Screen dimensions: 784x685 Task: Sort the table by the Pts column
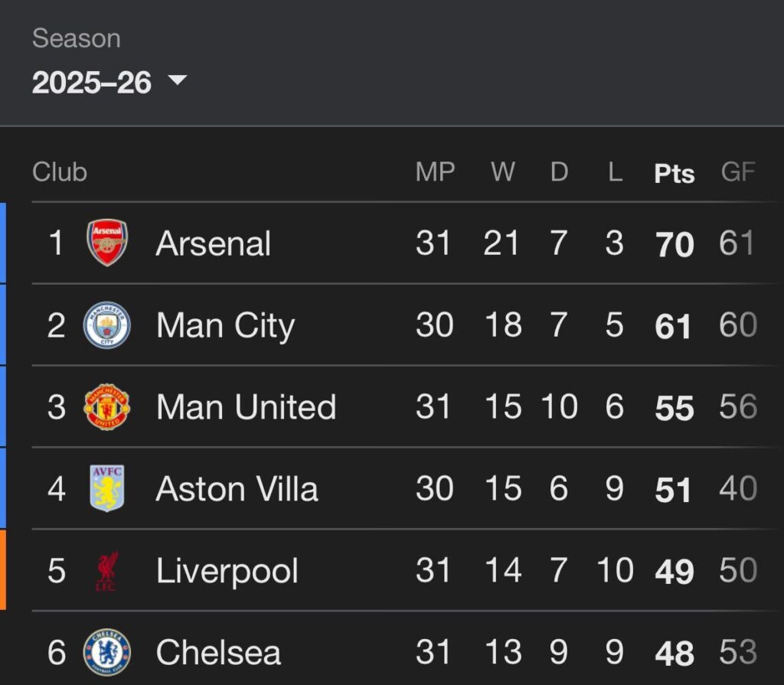[x=672, y=172]
